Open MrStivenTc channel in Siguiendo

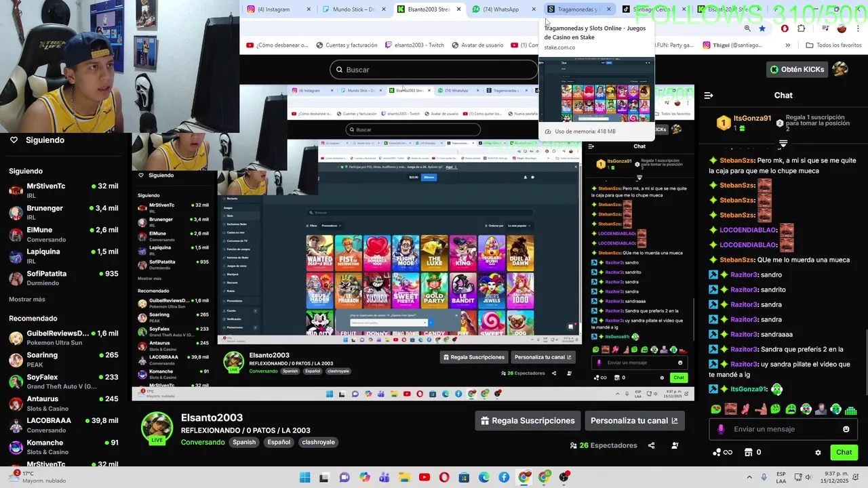(x=64, y=190)
